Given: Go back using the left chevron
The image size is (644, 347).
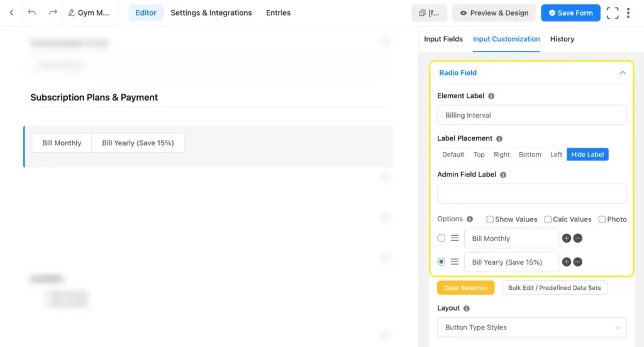Looking at the screenshot, I should 11,13.
